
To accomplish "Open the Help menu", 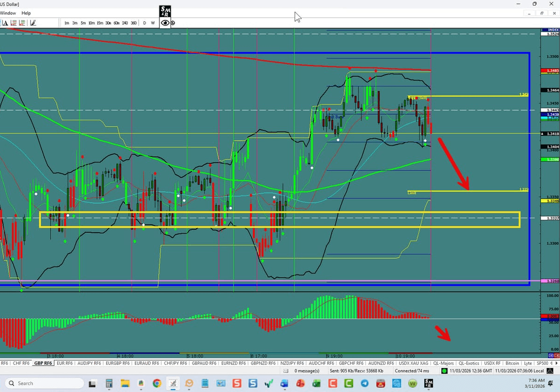I will coord(26,13).
